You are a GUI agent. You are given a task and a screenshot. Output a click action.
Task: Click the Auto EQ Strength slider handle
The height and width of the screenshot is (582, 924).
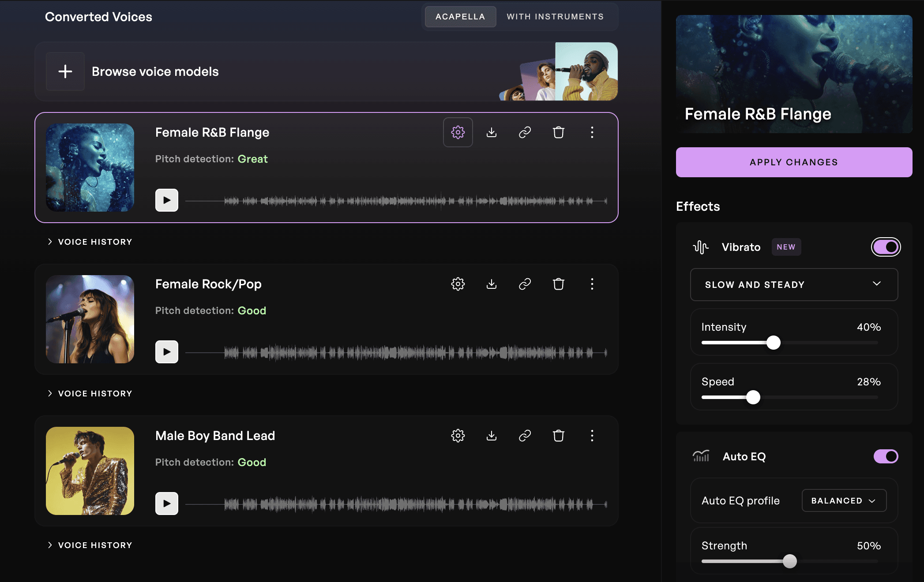[790, 561]
